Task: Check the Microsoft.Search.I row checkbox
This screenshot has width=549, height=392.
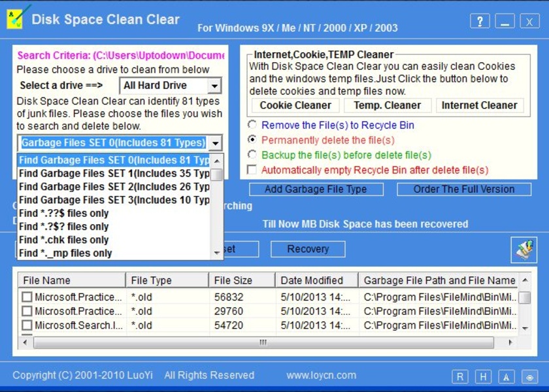Action: coord(27,325)
